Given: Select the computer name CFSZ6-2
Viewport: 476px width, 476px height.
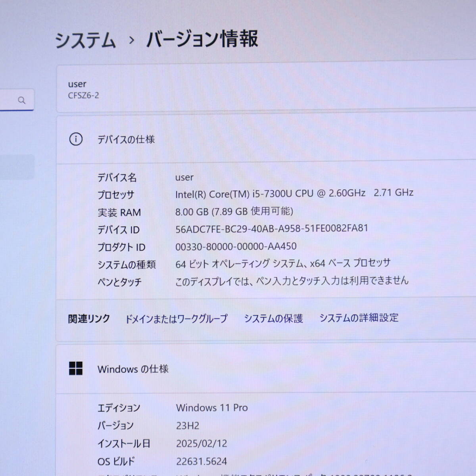Looking at the screenshot, I should (83, 96).
